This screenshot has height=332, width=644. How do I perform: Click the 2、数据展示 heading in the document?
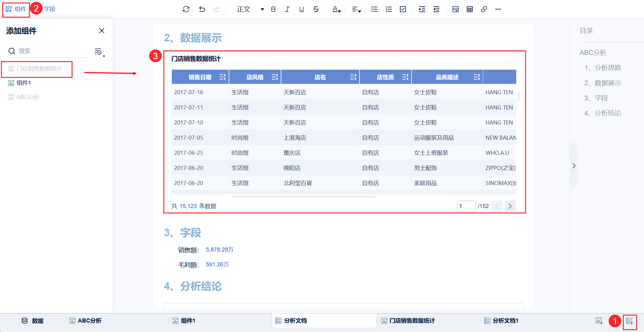click(x=193, y=38)
